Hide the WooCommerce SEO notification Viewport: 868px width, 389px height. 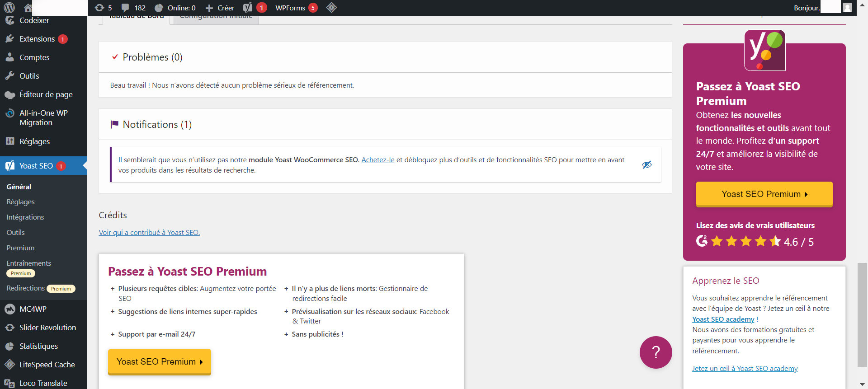coord(647,164)
